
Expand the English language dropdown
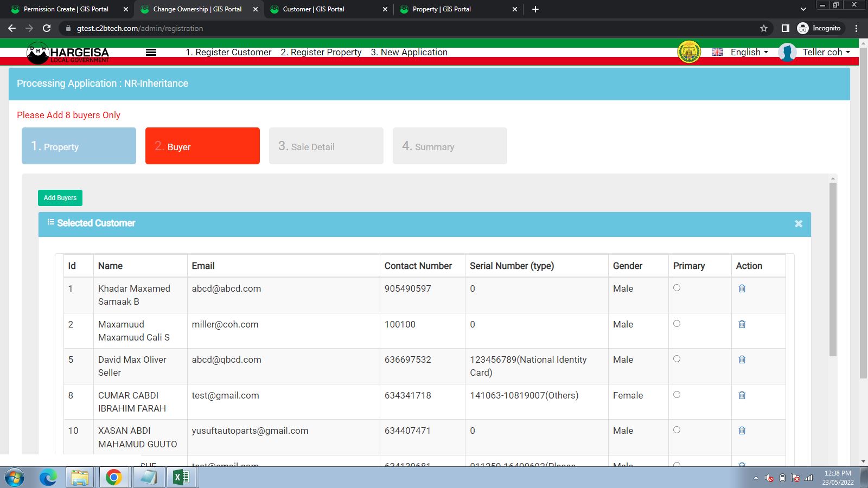(x=749, y=52)
